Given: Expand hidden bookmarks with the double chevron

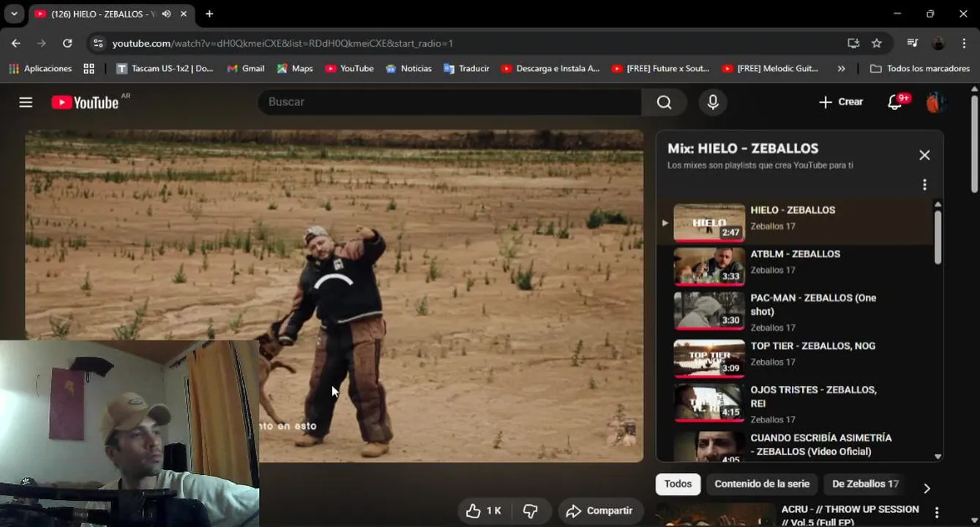Looking at the screenshot, I should click(x=841, y=68).
